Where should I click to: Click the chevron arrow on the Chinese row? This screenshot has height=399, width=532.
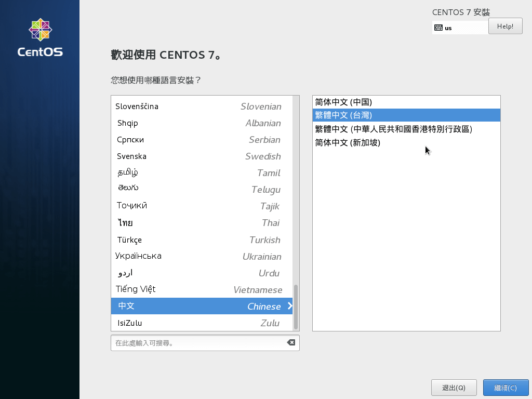pos(290,307)
